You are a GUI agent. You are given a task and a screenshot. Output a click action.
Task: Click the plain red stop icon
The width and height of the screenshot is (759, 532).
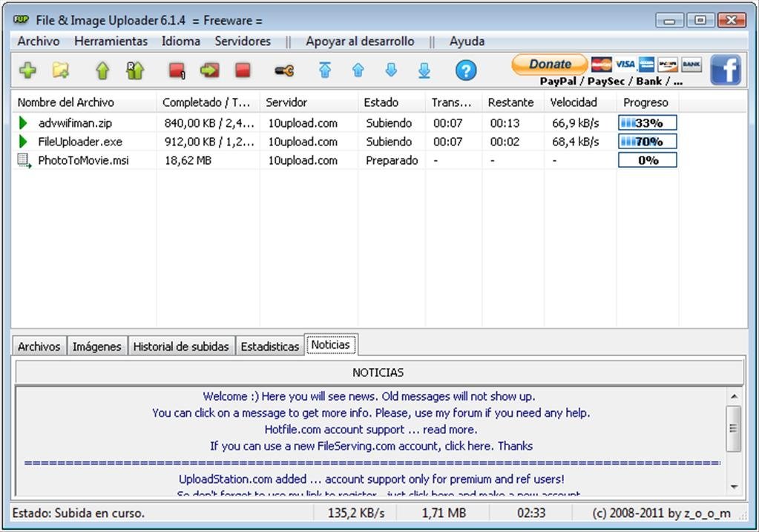(x=243, y=70)
